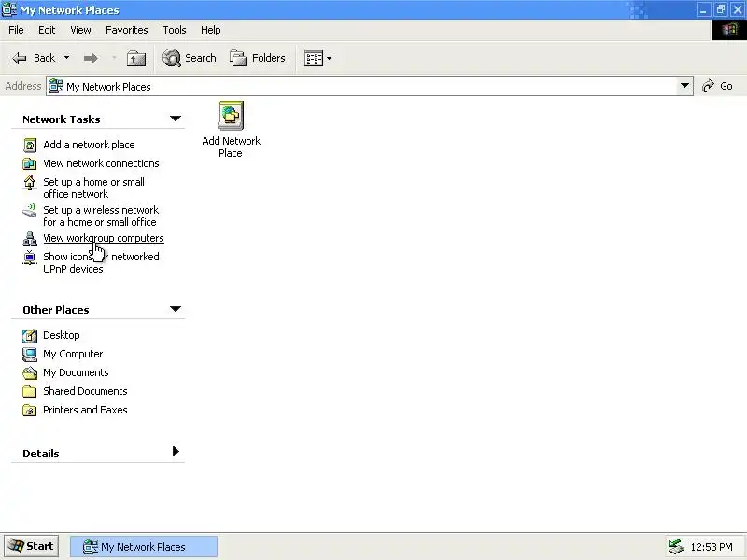Click View workgroup computers link
This screenshot has height=560, width=747.
[x=104, y=238]
